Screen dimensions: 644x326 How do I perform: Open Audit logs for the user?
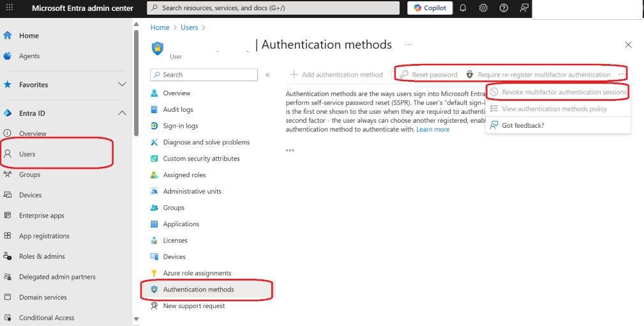point(178,109)
